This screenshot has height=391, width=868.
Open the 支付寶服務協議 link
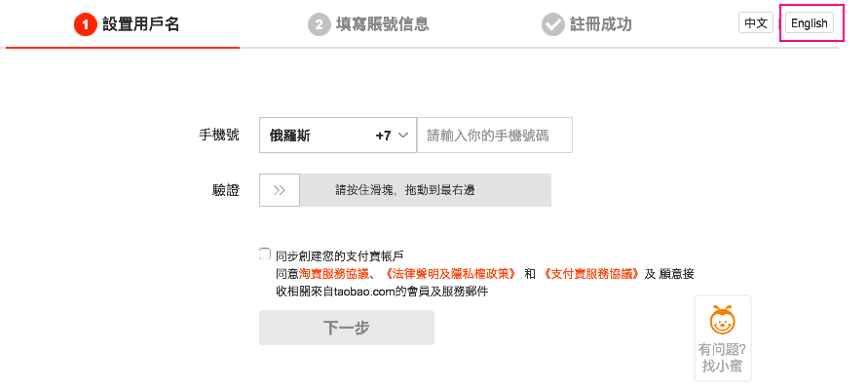[x=590, y=274]
